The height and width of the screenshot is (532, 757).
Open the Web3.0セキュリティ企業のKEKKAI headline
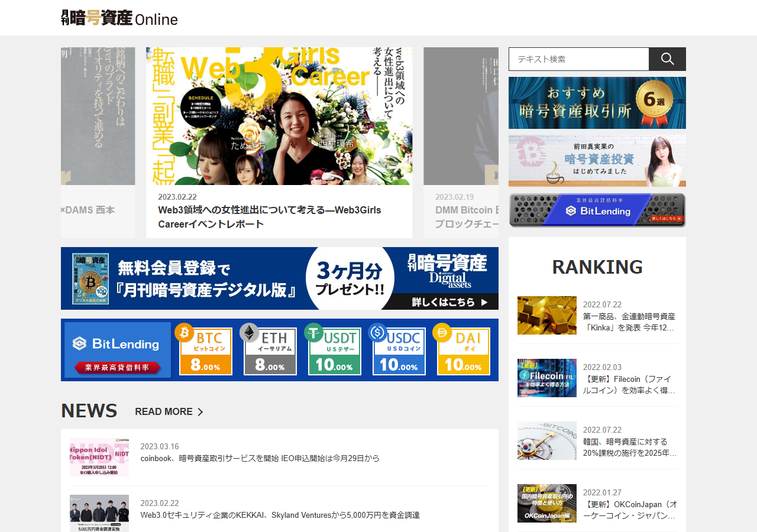point(280,515)
